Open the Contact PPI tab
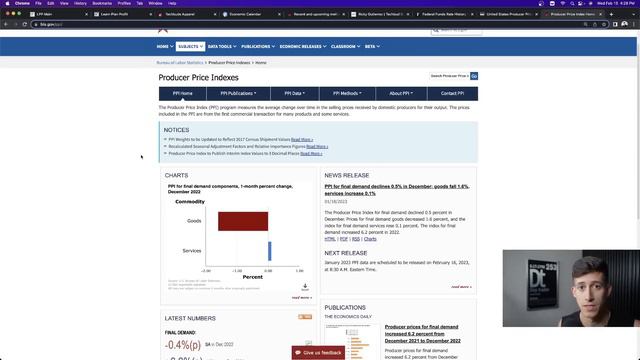This screenshot has height=360, width=640. coord(452,93)
